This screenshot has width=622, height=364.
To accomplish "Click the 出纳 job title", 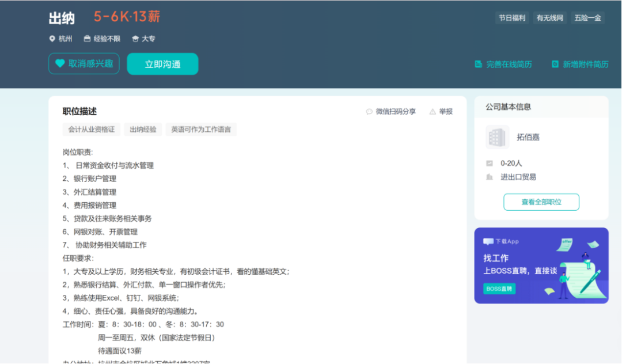I will tap(62, 18).
